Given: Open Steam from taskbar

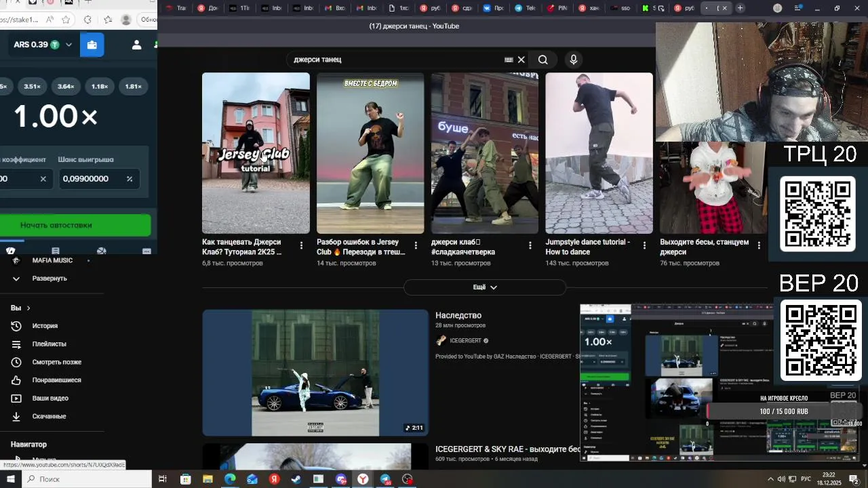Looking at the screenshot, I should (296, 479).
